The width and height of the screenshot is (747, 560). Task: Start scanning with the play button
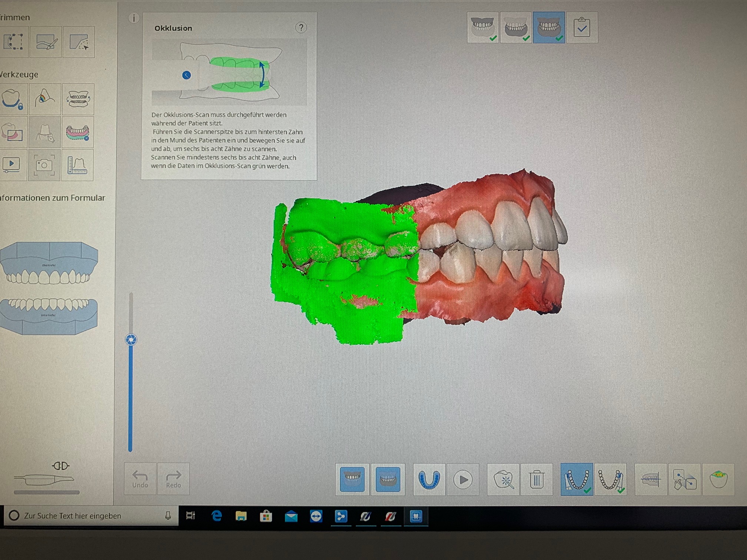(463, 480)
